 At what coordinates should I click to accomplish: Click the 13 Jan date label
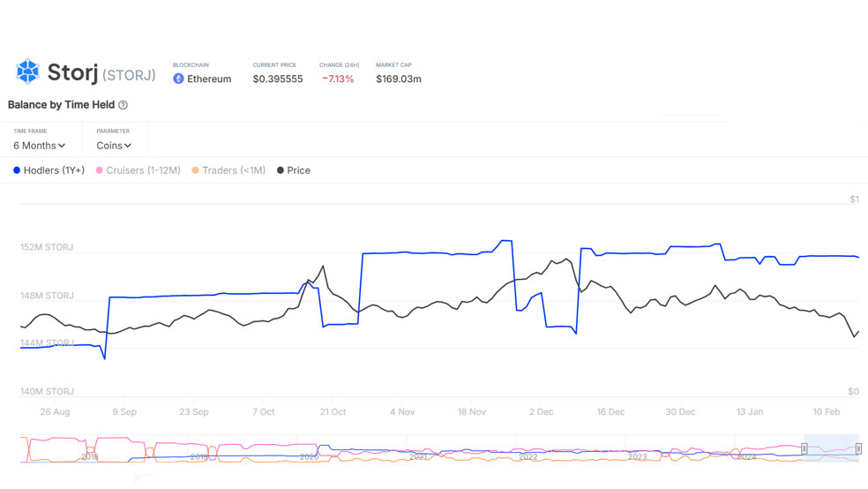click(750, 412)
